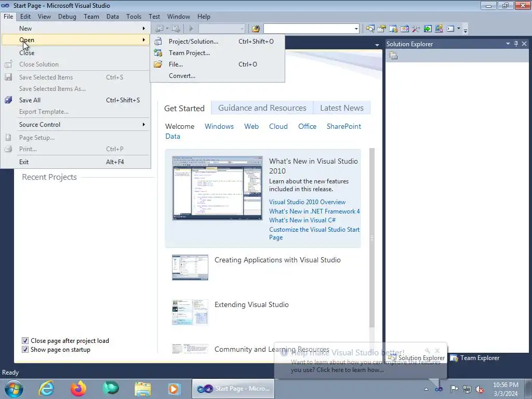Open the Windows link under Get Started
The height and width of the screenshot is (399, 532).
[x=219, y=126]
